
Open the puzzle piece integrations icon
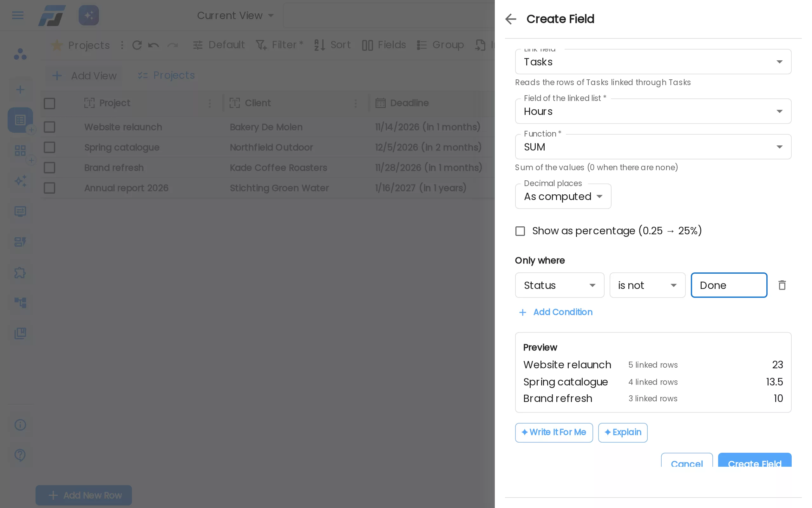[x=20, y=272]
